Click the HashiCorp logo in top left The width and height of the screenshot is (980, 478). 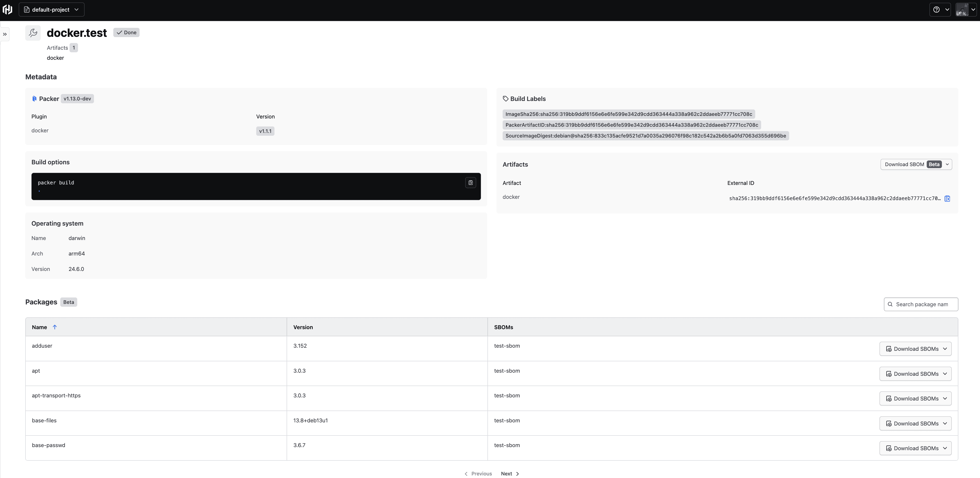(x=7, y=9)
